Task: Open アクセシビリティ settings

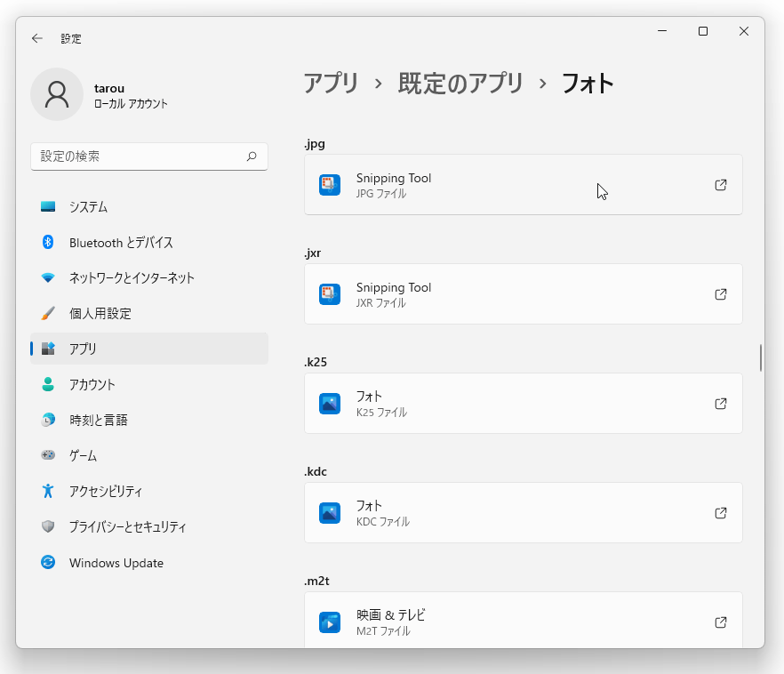Action: (x=149, y=491)
